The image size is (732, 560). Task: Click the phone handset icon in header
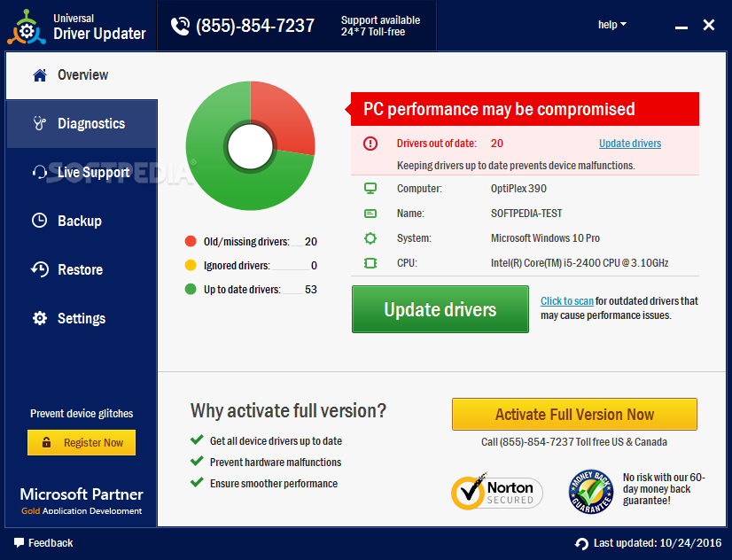180,26
